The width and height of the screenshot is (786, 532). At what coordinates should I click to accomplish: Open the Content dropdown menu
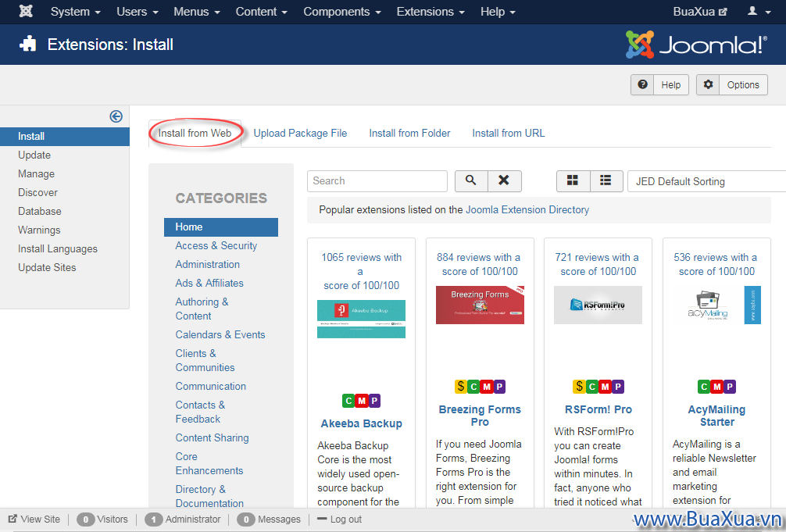pos(261,12)
